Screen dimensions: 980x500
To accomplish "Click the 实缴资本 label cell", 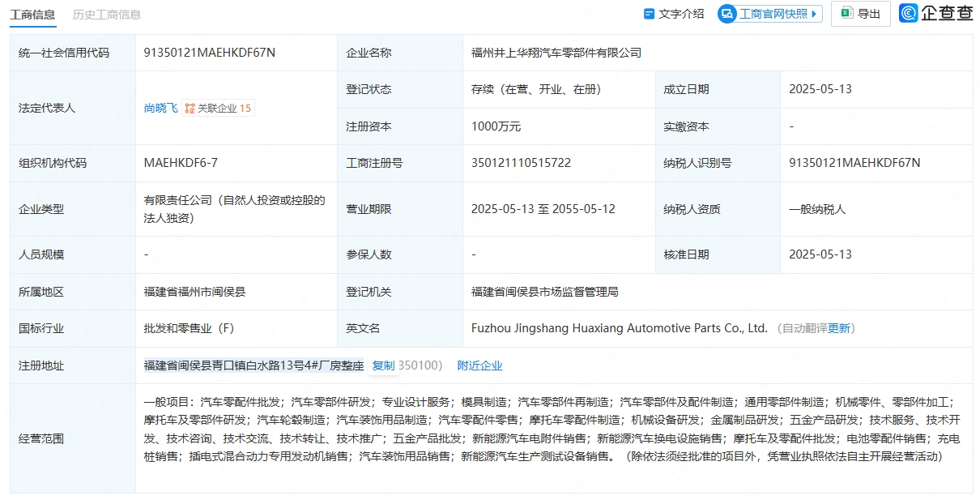I will pos(718,126).
